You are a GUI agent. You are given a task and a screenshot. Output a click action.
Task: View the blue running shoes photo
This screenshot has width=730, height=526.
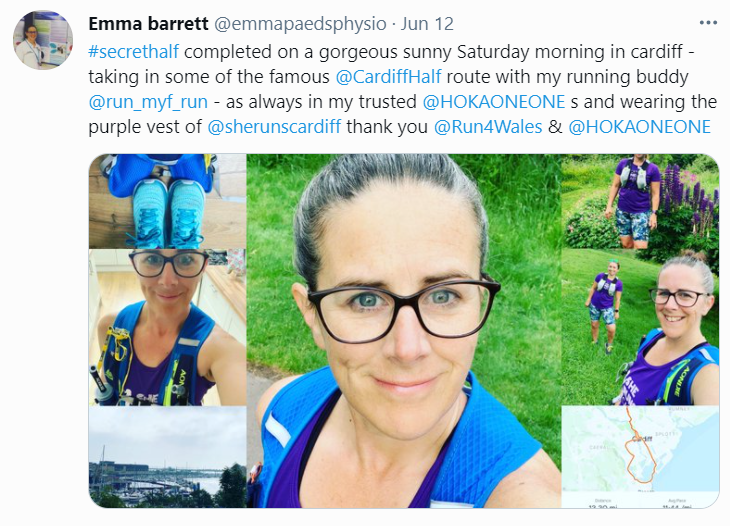(x=167, y=201)
